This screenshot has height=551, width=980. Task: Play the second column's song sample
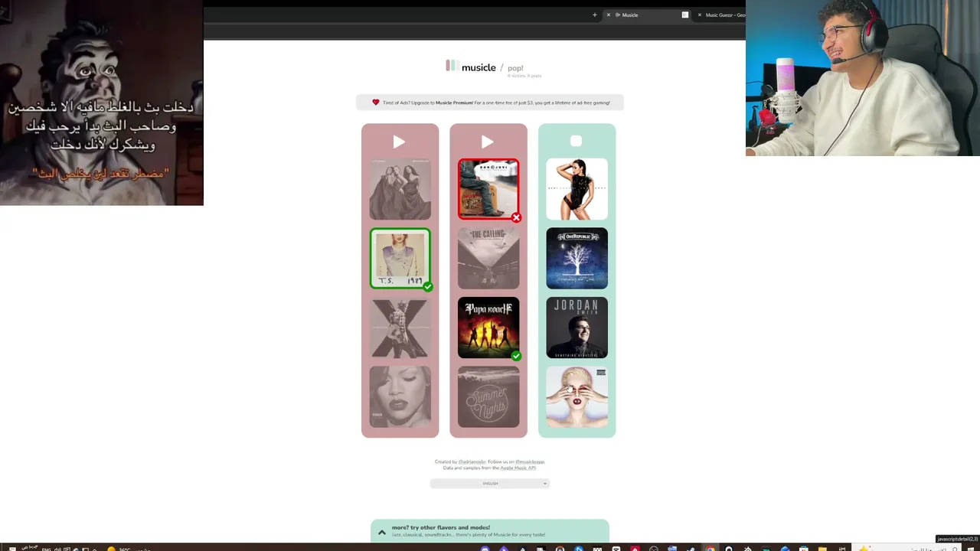(x=488, y=142)
